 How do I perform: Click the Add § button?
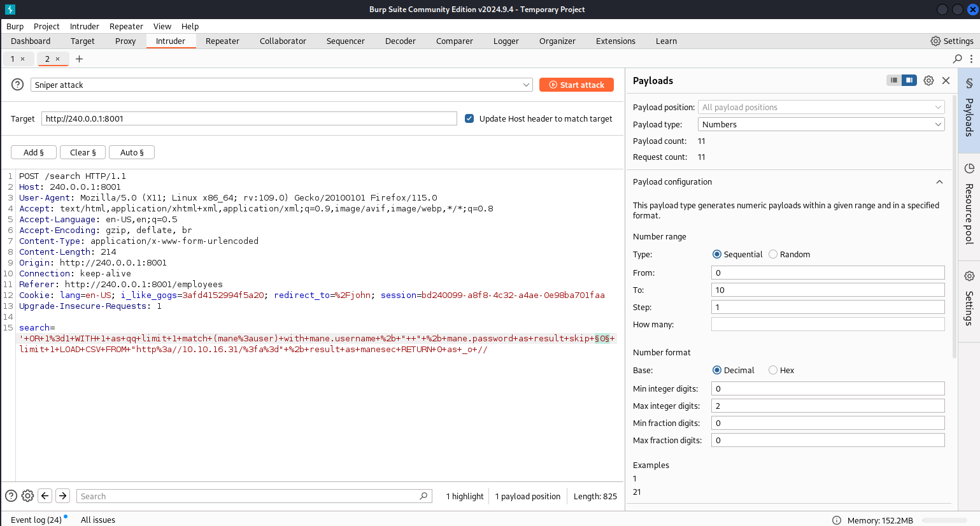point(34,152)
